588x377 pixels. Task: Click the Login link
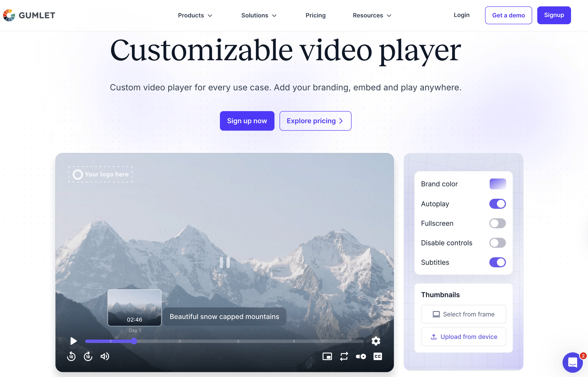click(x=462, y=15)
